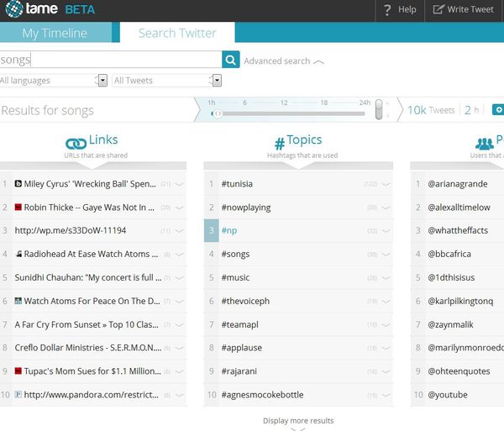Viewport: 504px width, 431px height.
Task: Click the Links chain icon
Action: [x=76, y=143]
